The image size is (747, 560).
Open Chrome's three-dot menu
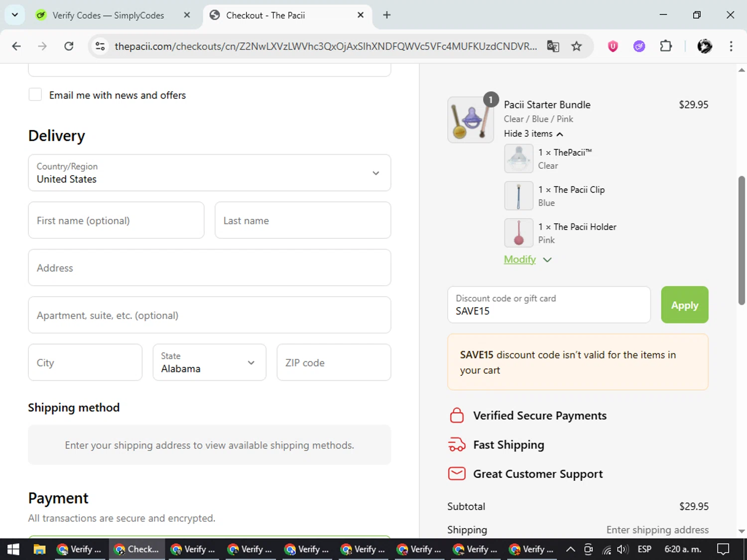click(x=731, y=46)
